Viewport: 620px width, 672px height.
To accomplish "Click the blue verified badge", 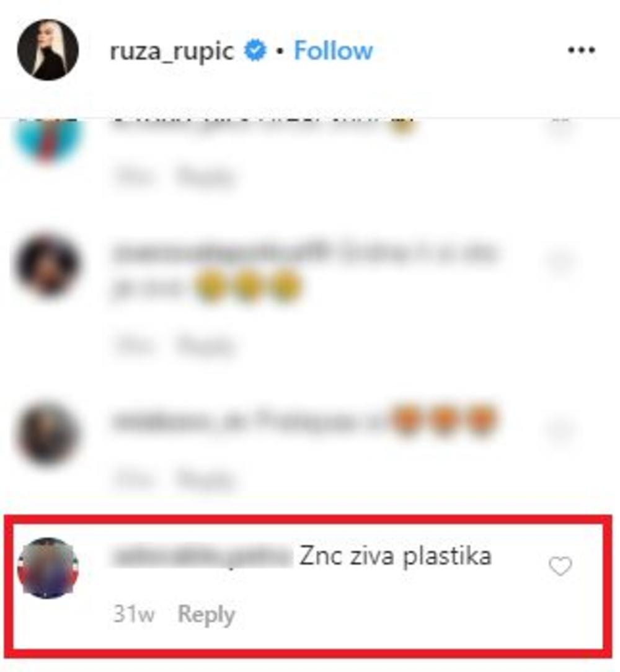I will pyautogui.click(x=255, y=50).
